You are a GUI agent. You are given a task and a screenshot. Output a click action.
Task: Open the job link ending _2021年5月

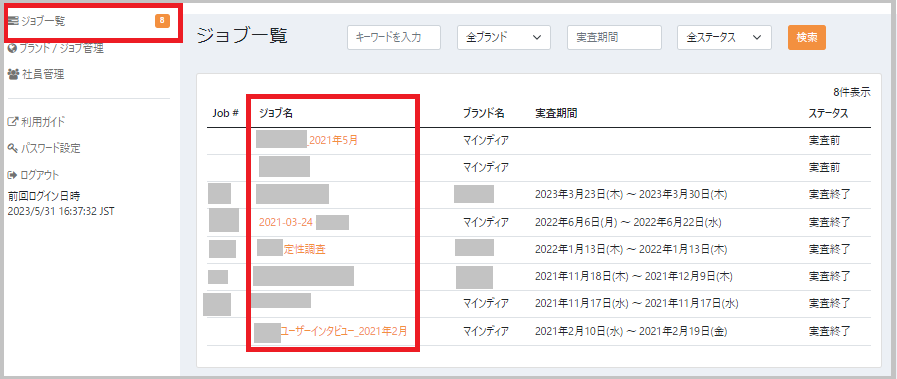[332, 140]
